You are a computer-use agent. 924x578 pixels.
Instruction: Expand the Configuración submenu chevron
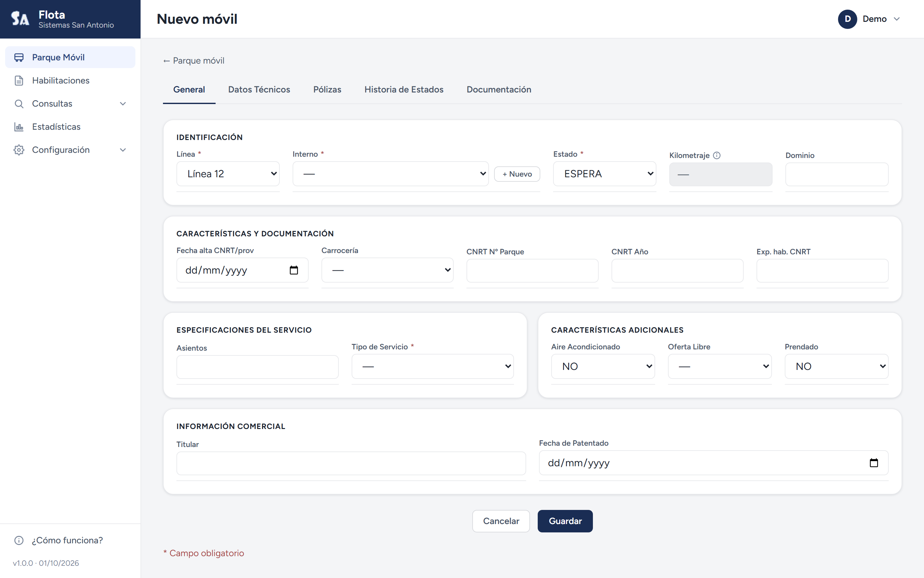click(123, 150)
